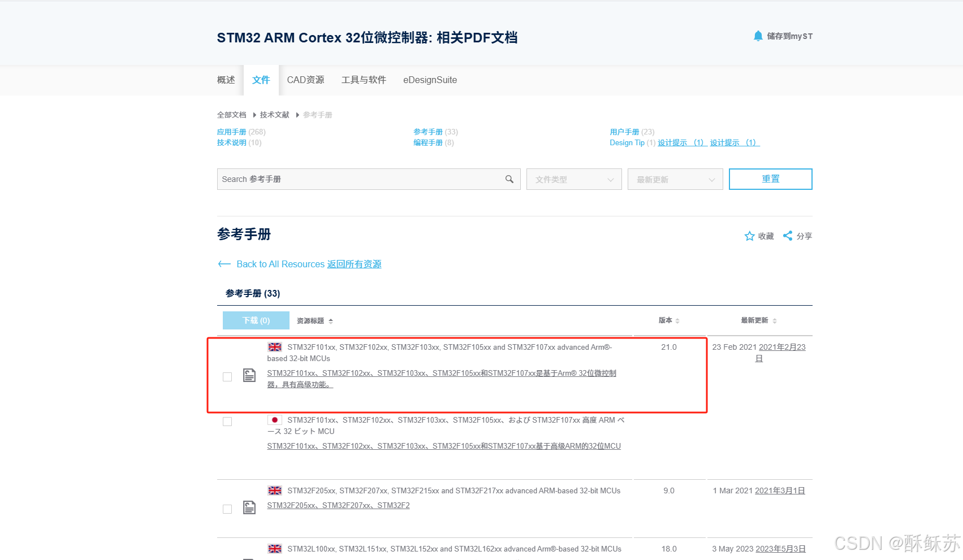This screenshot has width=963, height=560.
Task: Select the 文件 tab
Action: coord(261,80)
